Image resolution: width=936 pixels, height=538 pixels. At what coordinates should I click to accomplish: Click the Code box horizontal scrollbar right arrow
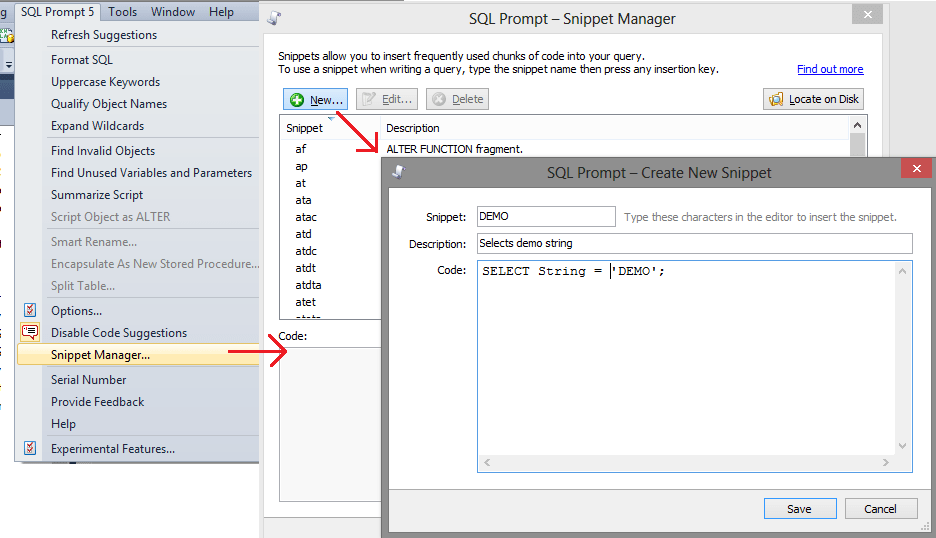click(x=883, y=463)
